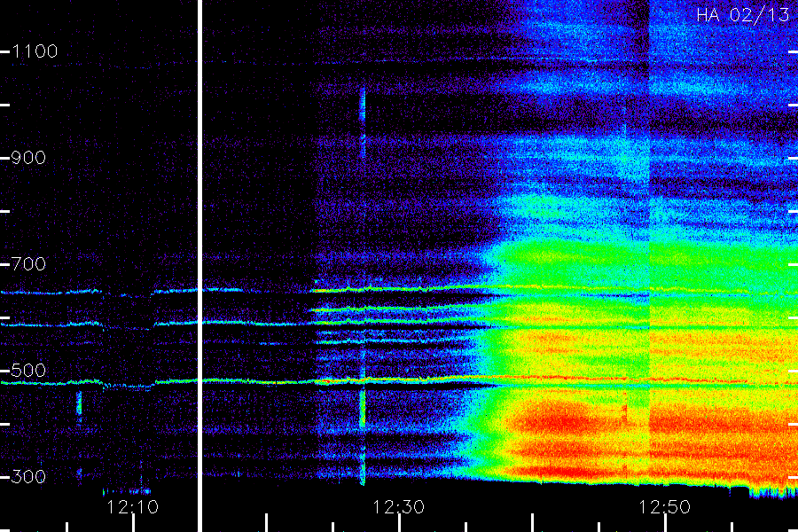Click the 500 frequency axis label

28,371
